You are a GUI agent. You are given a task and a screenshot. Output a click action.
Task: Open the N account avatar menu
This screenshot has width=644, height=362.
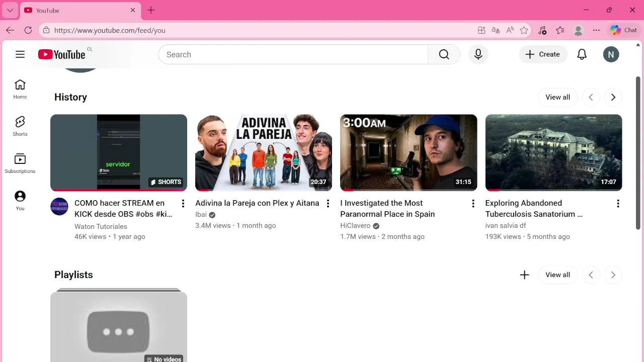coord(611,54)
